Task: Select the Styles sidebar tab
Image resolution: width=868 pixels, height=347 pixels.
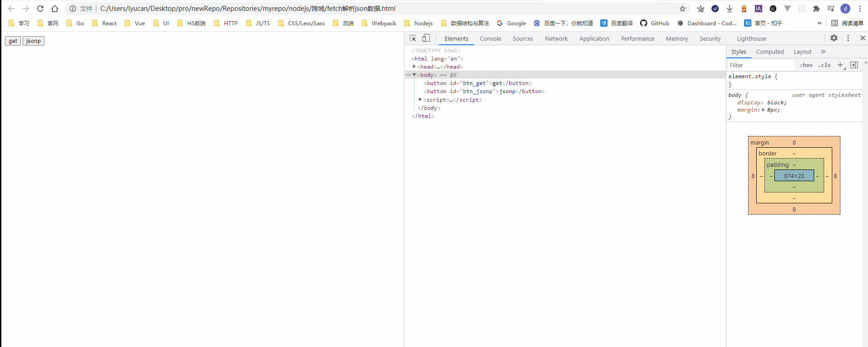Action: point(739,52)
